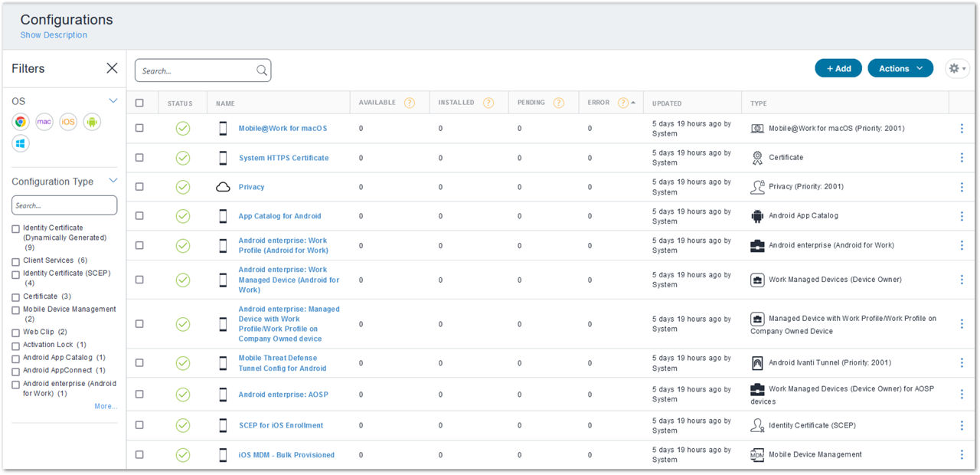Open row menu for App Catalog for Android

(x=962, y=216)
